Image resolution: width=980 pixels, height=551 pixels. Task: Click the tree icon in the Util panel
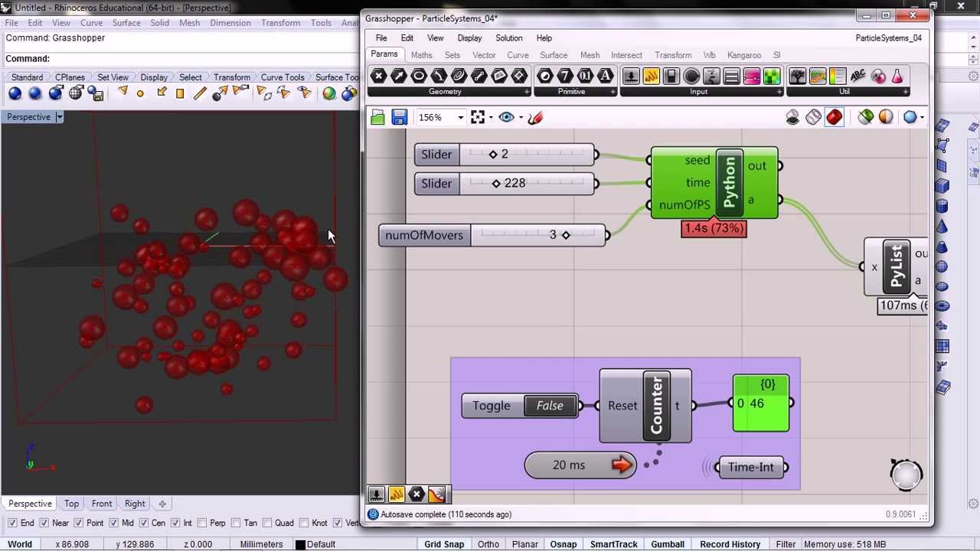tap(798, 76)
